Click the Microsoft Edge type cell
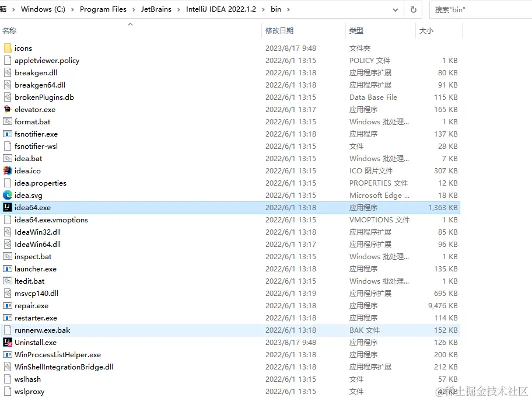 tap(379, 195)
